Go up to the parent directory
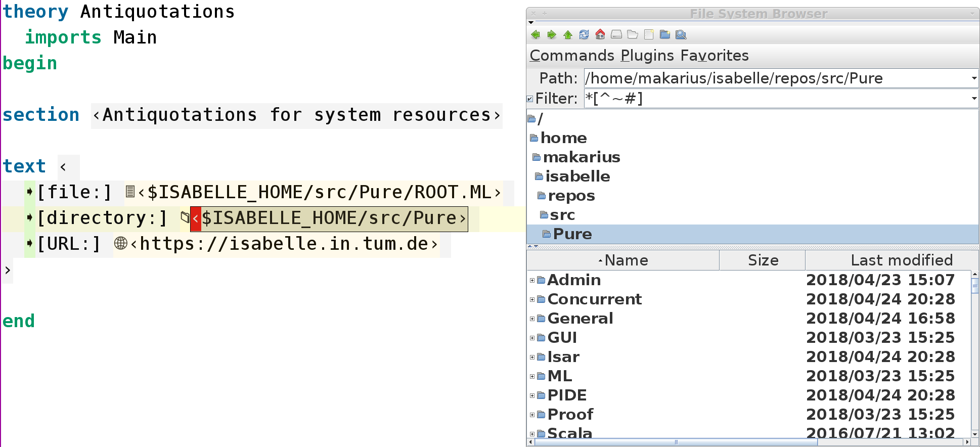This screenshot has height=447, width=980. (568, 34)
